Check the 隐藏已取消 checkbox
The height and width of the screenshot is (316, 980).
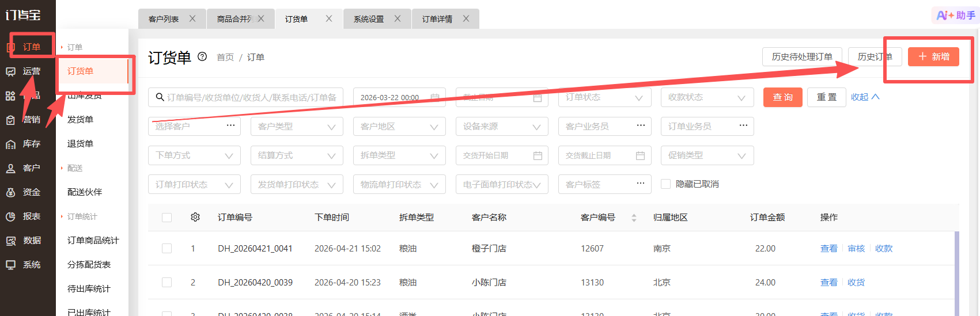(x=666, y=184)
